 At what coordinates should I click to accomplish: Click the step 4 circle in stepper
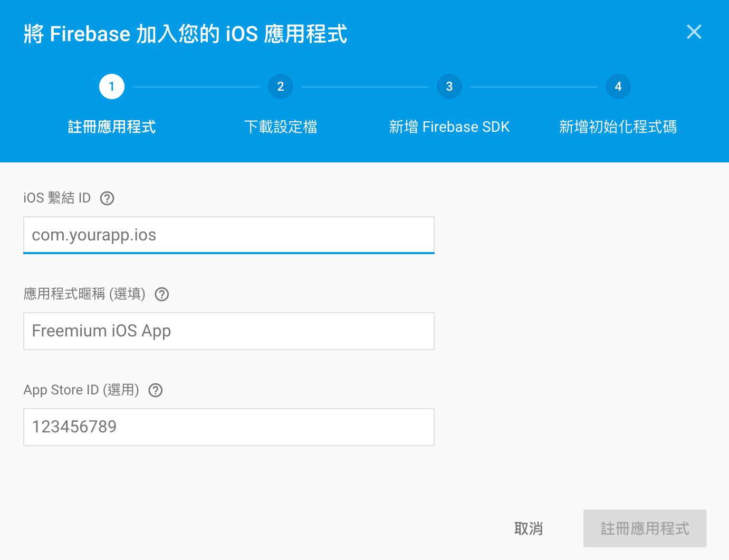coord(618,86)
